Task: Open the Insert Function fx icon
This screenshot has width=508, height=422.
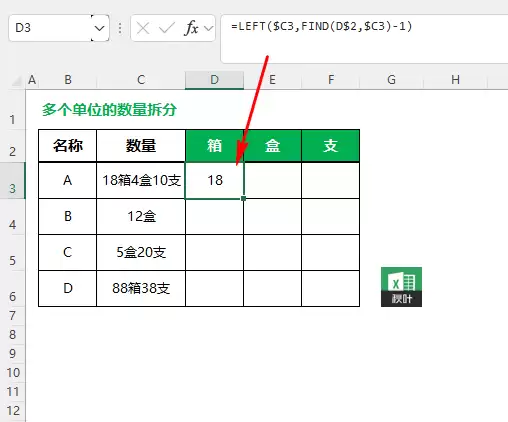Action: point(191,28)
